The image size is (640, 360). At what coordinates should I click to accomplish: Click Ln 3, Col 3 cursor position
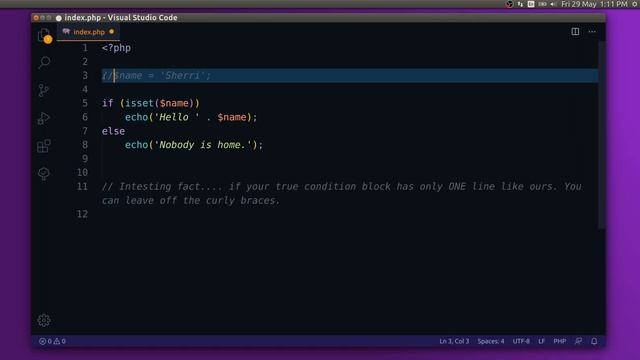click(454, 341)
